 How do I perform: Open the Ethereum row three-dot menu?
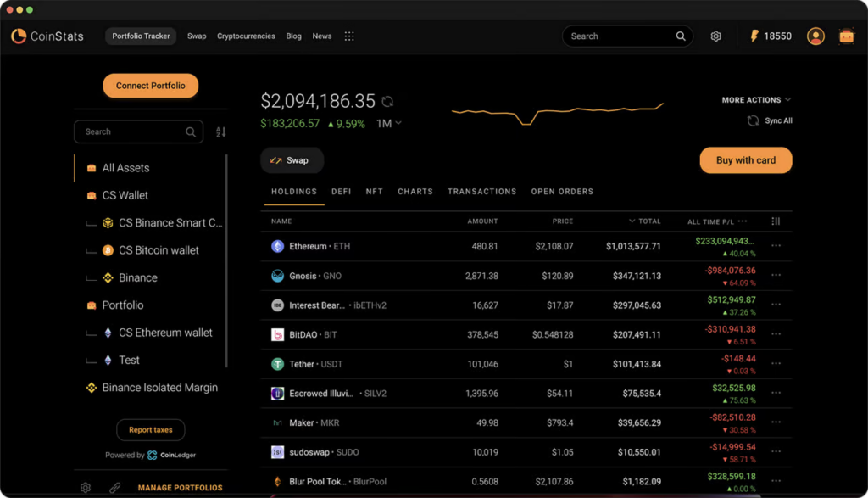[x=776, y=246]
